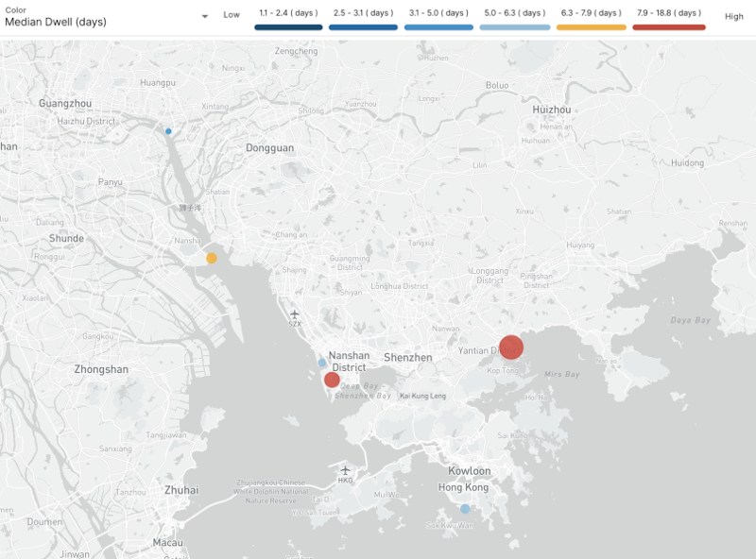Select the 2.5 - 3.1 days legend swatch

tap(365, 27)
